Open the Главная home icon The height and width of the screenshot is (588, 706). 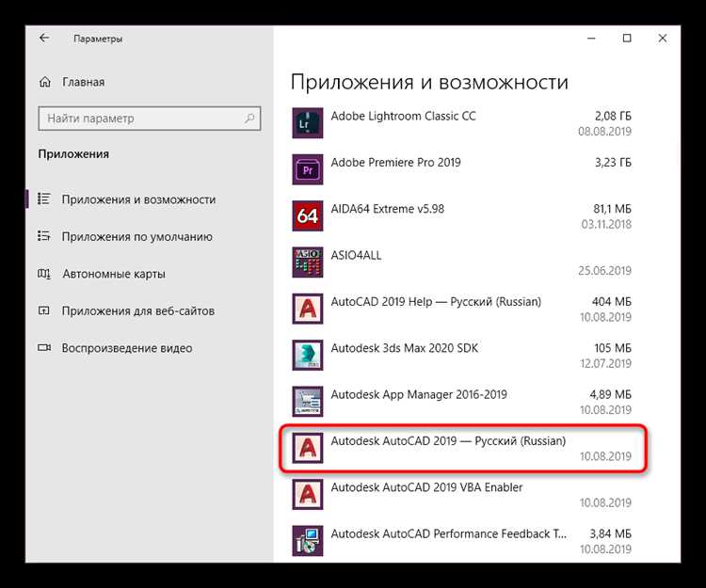(45, 82)
